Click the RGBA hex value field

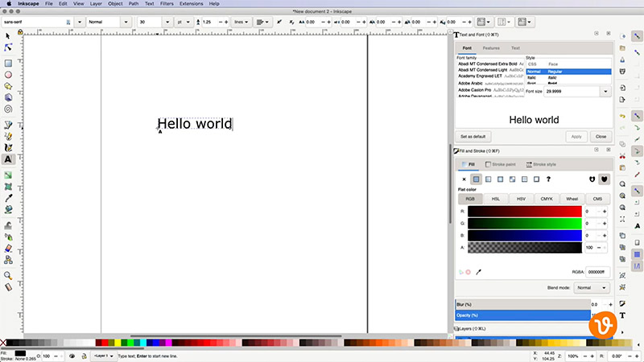coord(597,272)
